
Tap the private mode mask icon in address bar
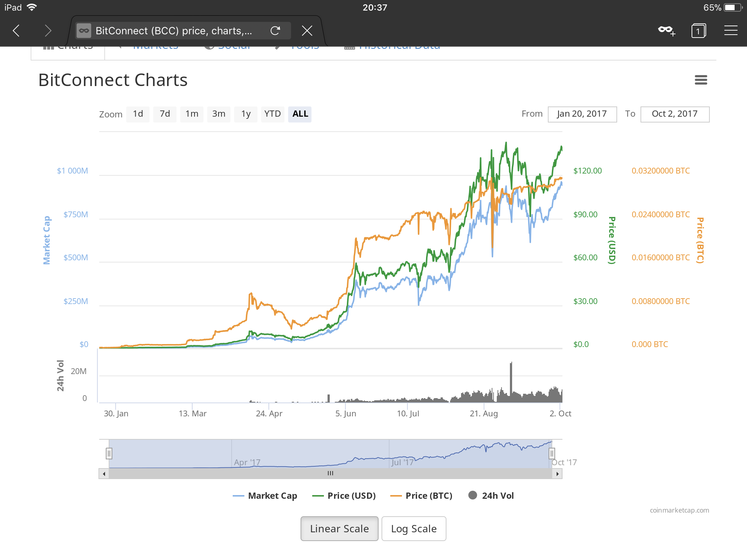click(x=84, y=31)
